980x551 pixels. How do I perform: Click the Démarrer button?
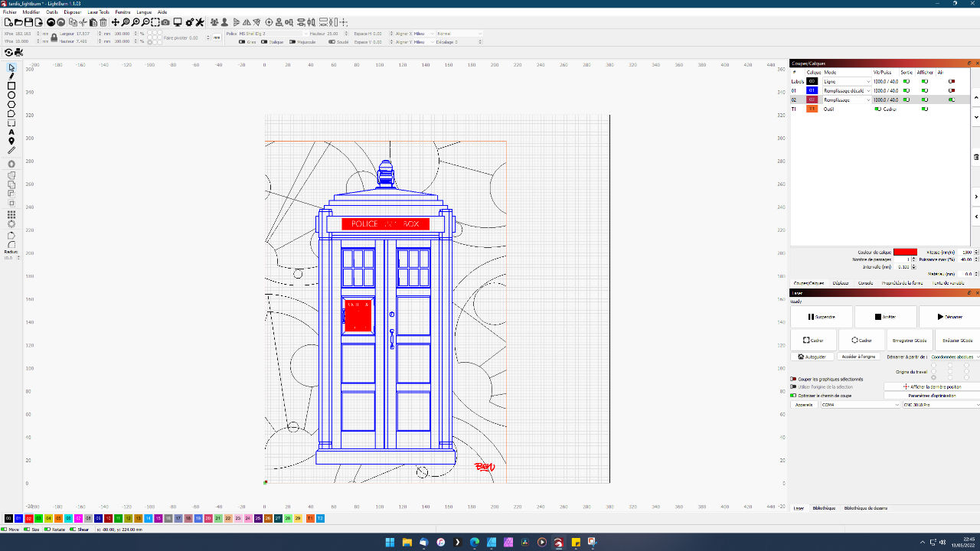coord(949,317)
